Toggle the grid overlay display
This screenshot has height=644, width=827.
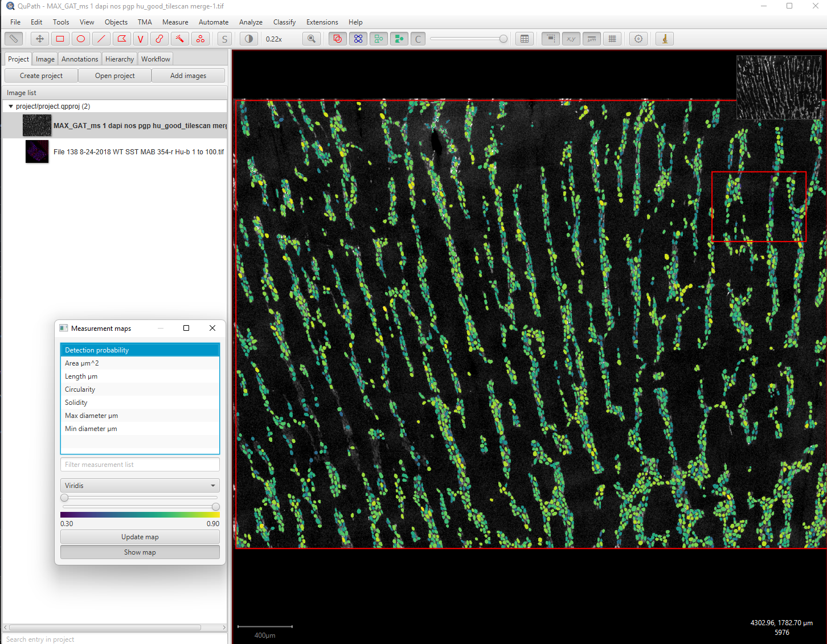point(612,39)
